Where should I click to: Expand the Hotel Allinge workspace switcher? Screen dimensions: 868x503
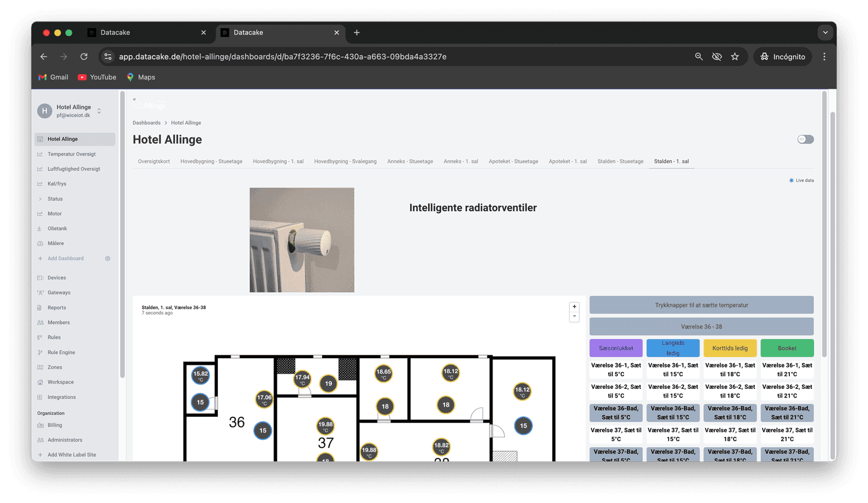coord(99,111)
